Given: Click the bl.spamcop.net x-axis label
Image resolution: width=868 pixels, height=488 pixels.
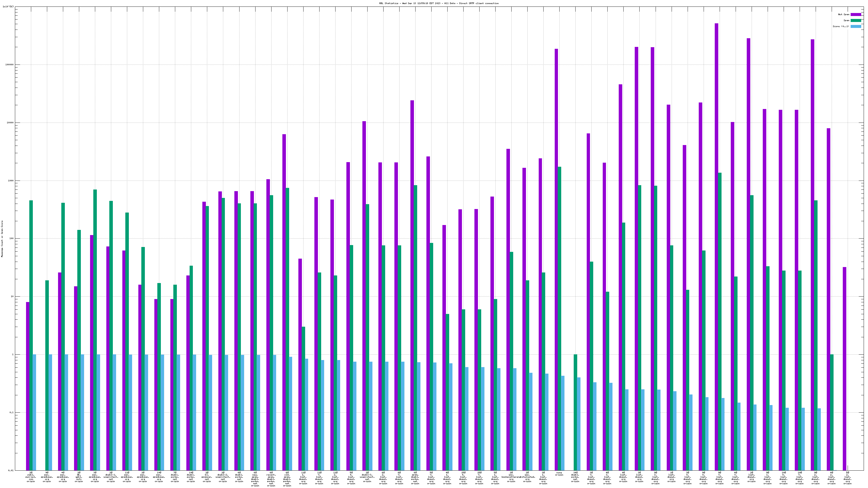Looking at the screenshot, I should click(207, 477).
